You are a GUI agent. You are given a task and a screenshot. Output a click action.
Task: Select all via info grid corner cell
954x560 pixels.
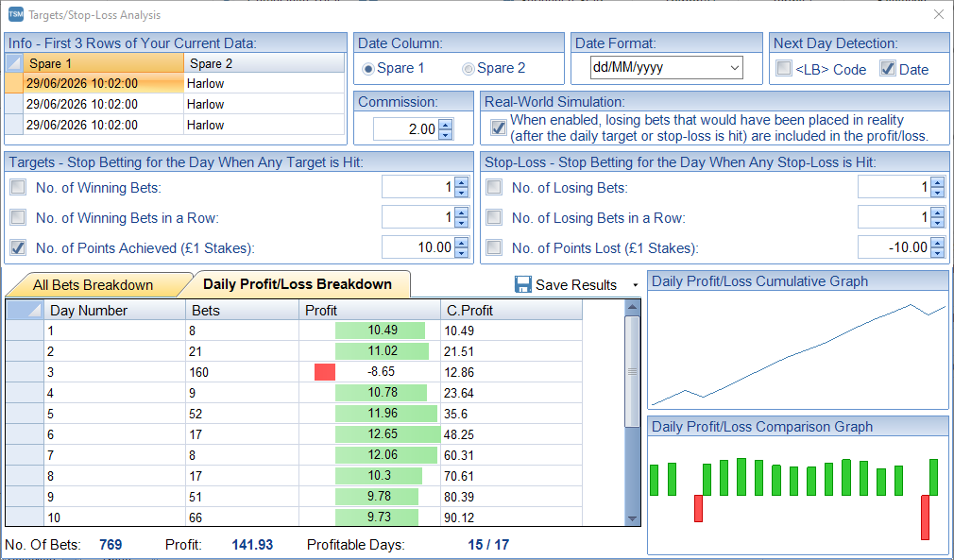pos(14,63)
